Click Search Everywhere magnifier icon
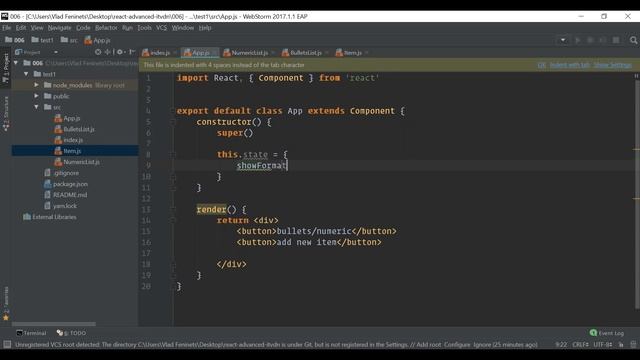This screenshot has width=640, height=360. tap(633, 40)
